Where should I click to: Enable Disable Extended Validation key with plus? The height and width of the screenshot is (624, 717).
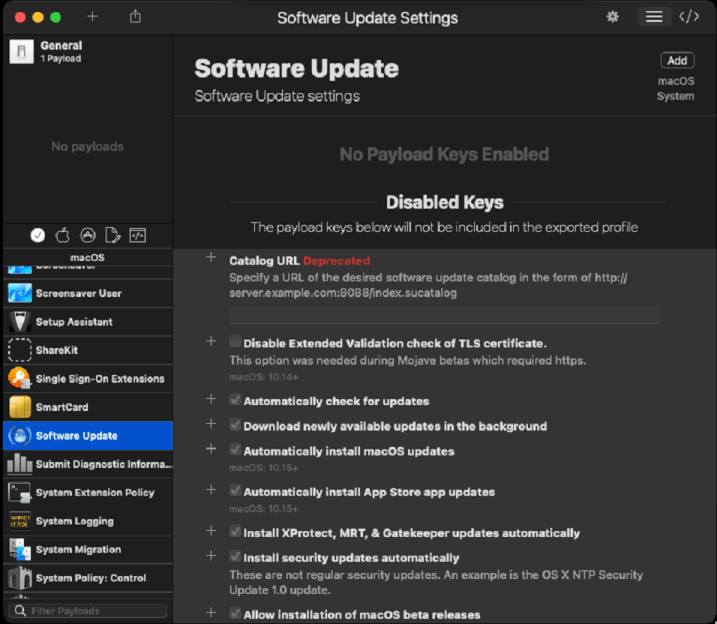coord(211,341)
